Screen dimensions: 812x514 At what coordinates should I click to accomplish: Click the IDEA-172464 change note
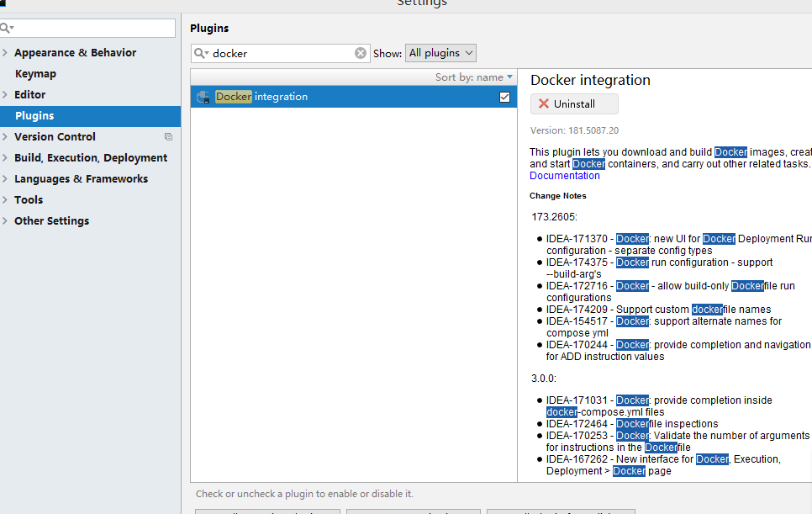632,424
